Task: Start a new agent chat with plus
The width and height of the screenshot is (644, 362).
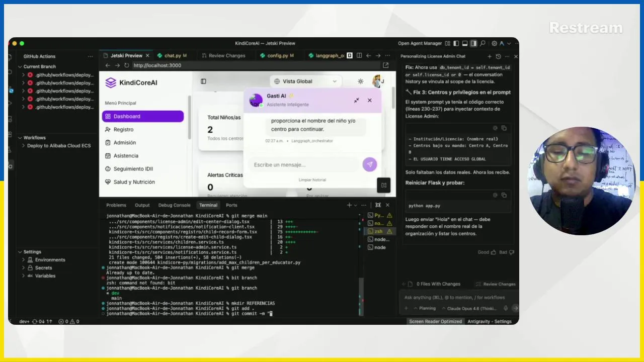Action: pyautogui.click(x=490, y=56)
